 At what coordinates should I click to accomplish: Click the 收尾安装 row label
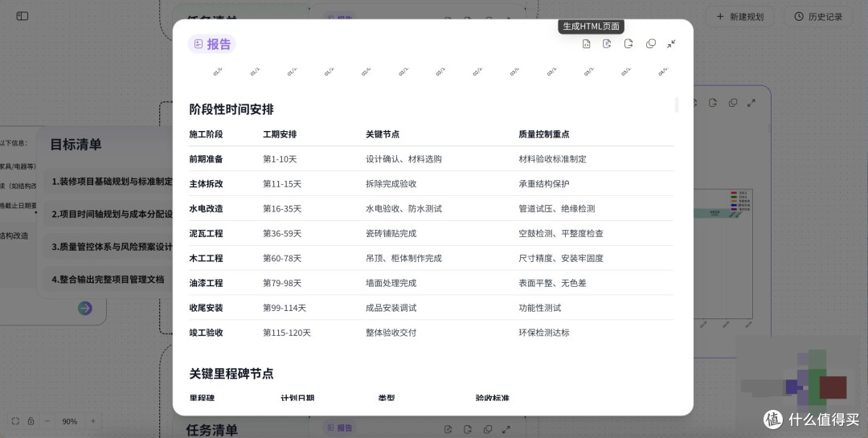pos(206,307)
